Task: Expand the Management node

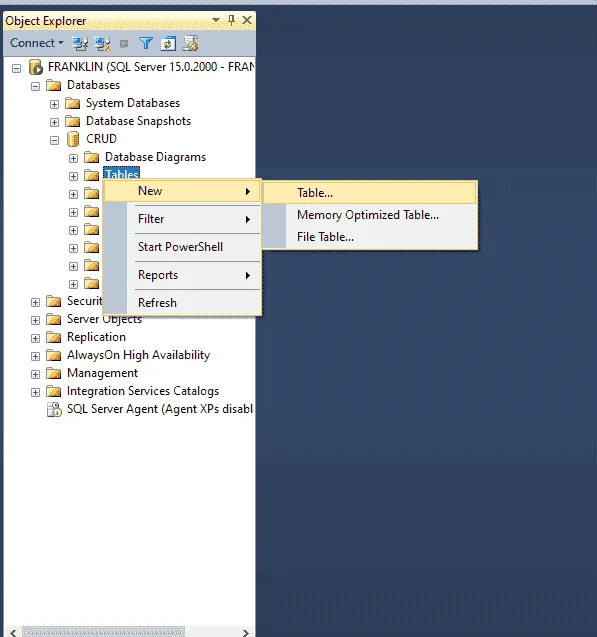Action: (35, 374)
